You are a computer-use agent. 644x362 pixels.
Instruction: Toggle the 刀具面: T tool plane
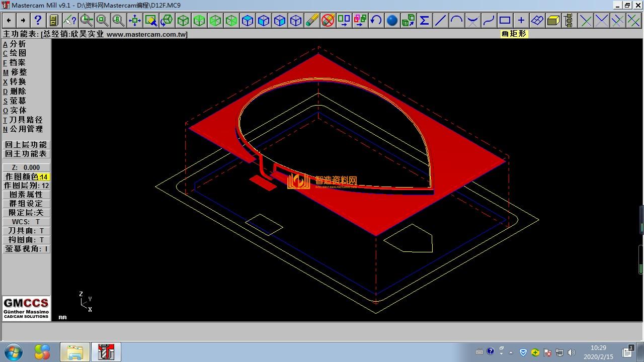(x=26, y=231)
